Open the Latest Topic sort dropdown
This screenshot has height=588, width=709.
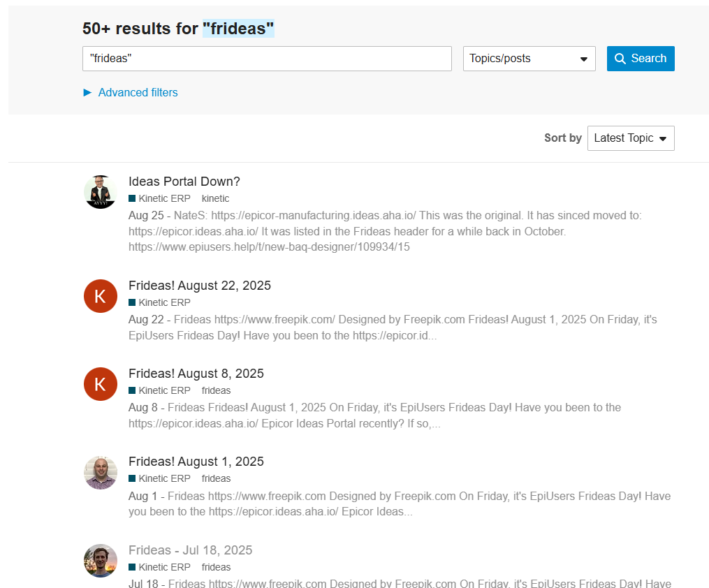point(630,138)
